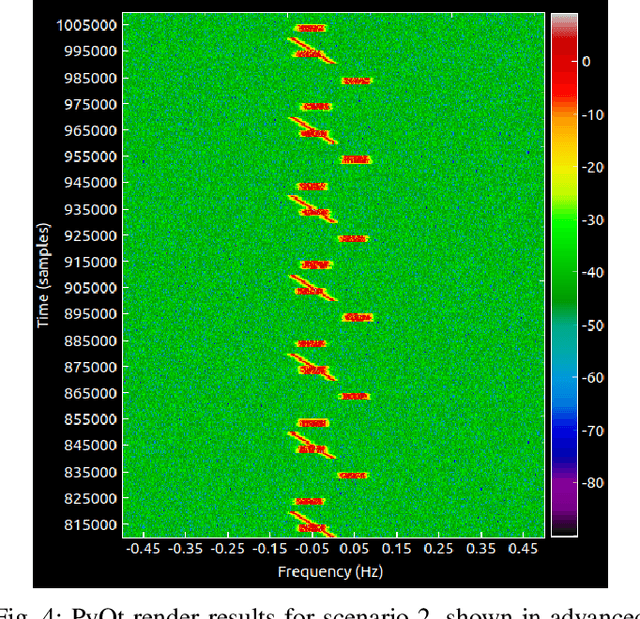This screenshot has height=619, width=640.
Task: Select the 0.05 frequency tick label
Action: [x=353, y=549]
